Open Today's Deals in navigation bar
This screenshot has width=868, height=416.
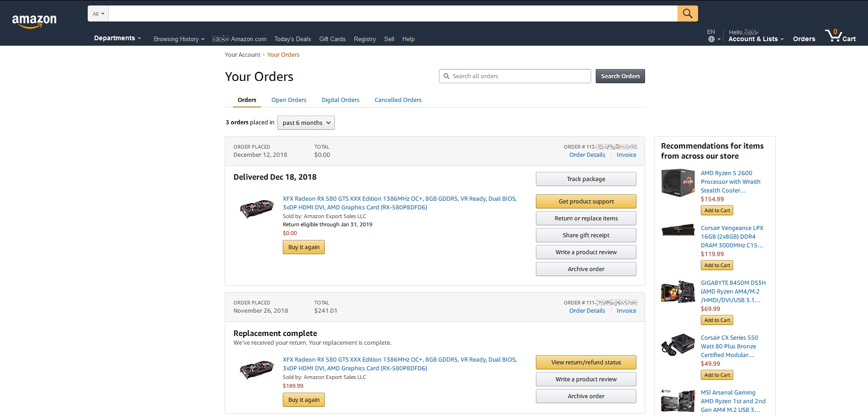pos(292,39)
